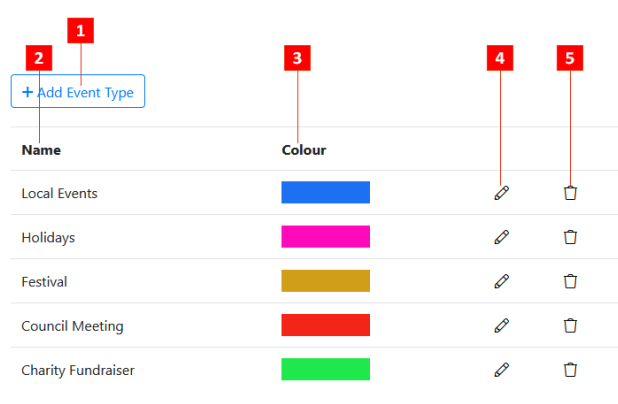Select the Council Meeting row name
Viewport: 618px width, 404px height.
[x=73, y=326]
